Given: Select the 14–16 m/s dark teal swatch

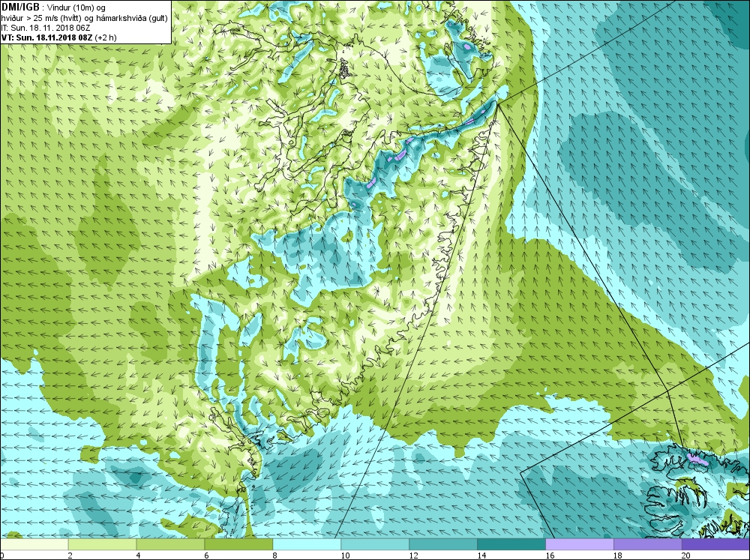Looking at the screenshot, I should (x=511, y=544).
